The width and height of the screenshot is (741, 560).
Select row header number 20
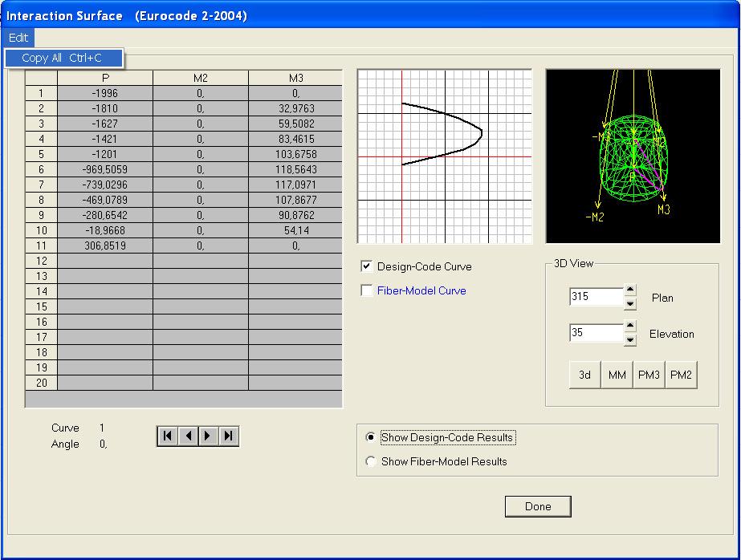point(42,383)
